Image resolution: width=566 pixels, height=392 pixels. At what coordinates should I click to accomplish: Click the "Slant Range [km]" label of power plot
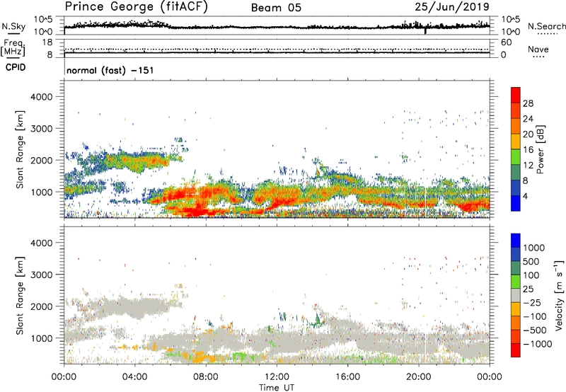(20, 149)
